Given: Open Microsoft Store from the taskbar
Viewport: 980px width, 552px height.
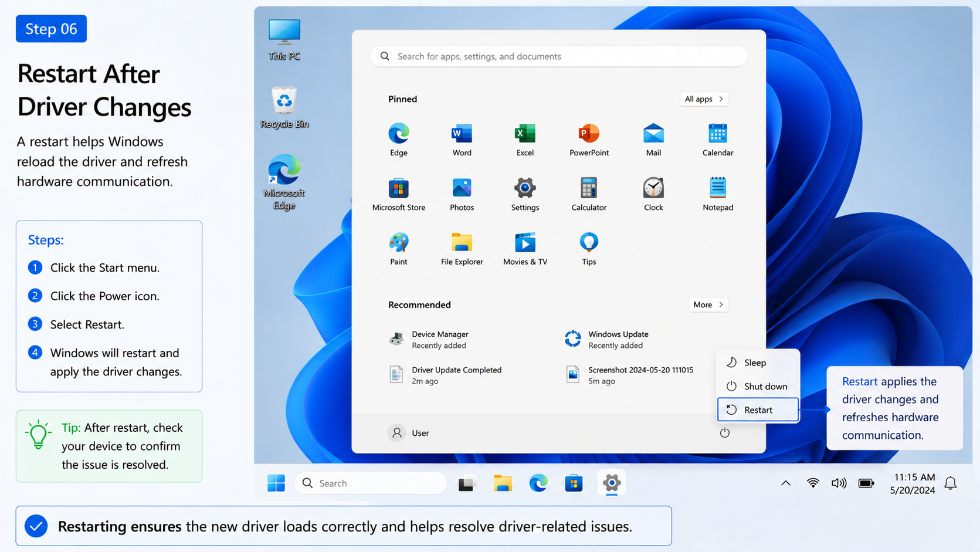Looking at the screenshot, I should point(574,483).
